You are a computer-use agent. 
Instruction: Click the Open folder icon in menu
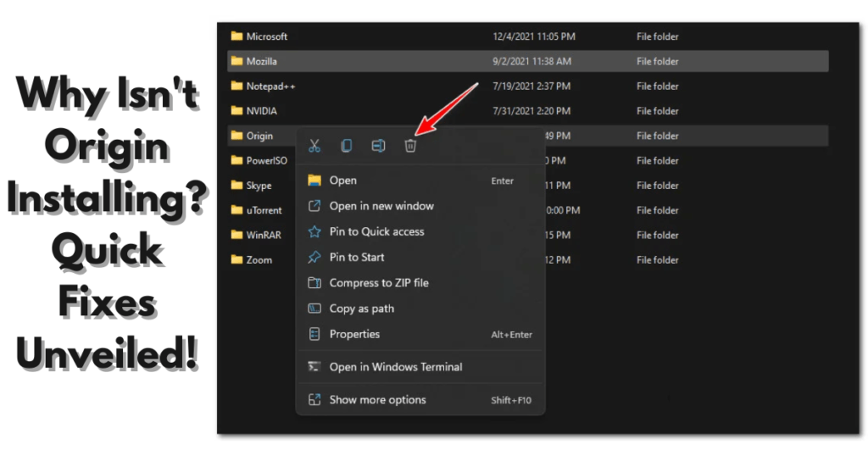pos(314,180)
